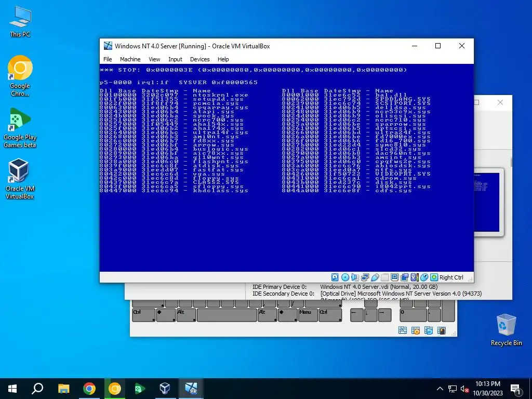Open the display settings indicator icon
The image size is (532, 399).
[x=394, y=277]
